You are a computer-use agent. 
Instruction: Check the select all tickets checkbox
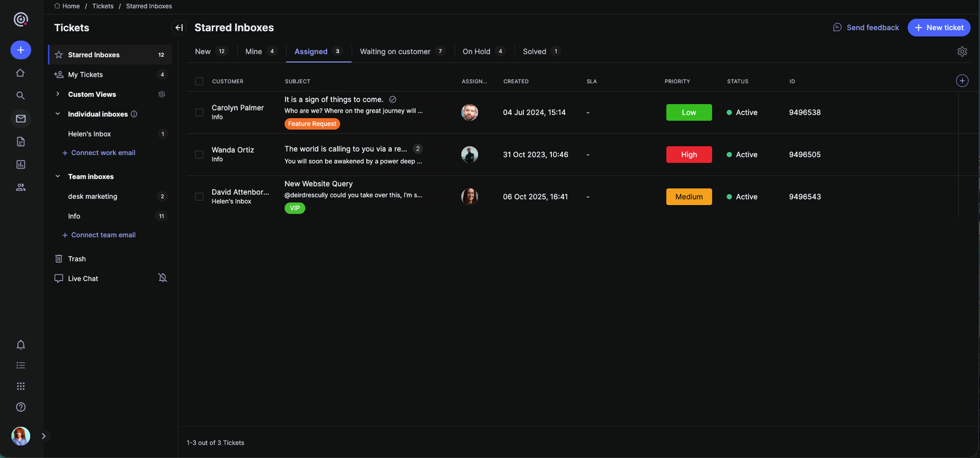(199, 81)
